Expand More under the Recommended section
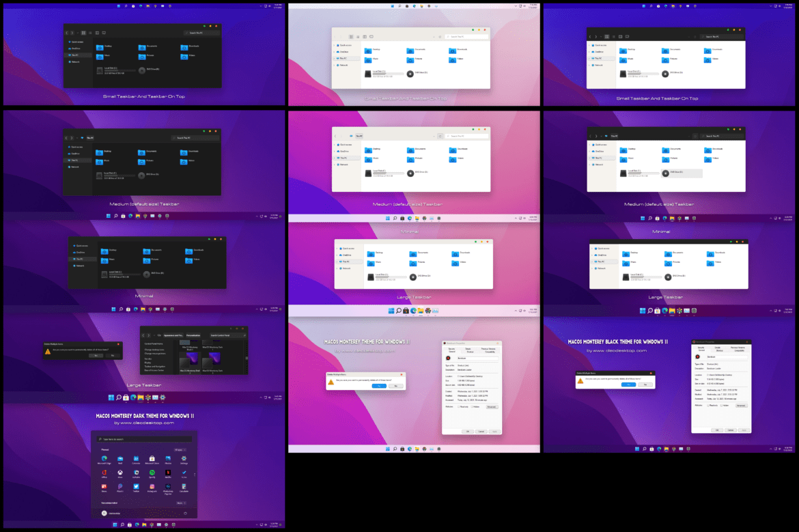Viewport: 799px width, 532px height. [181, 503]
